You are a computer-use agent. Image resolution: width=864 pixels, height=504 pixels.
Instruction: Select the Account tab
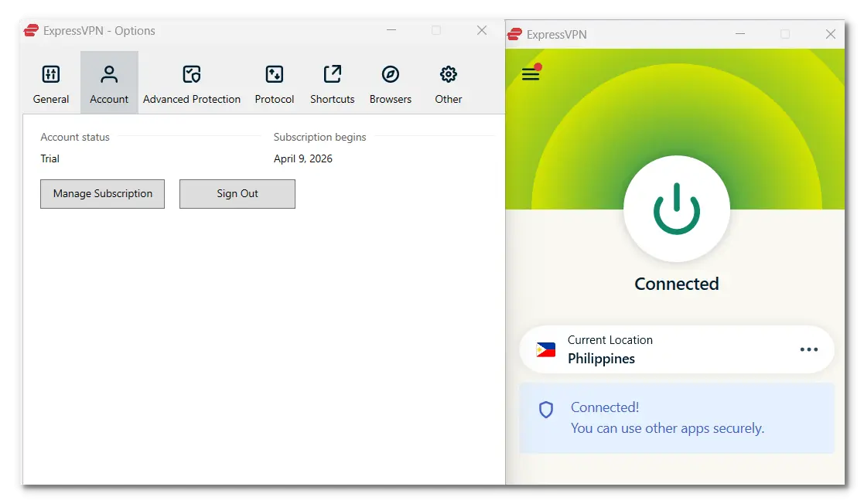point(109,83)
